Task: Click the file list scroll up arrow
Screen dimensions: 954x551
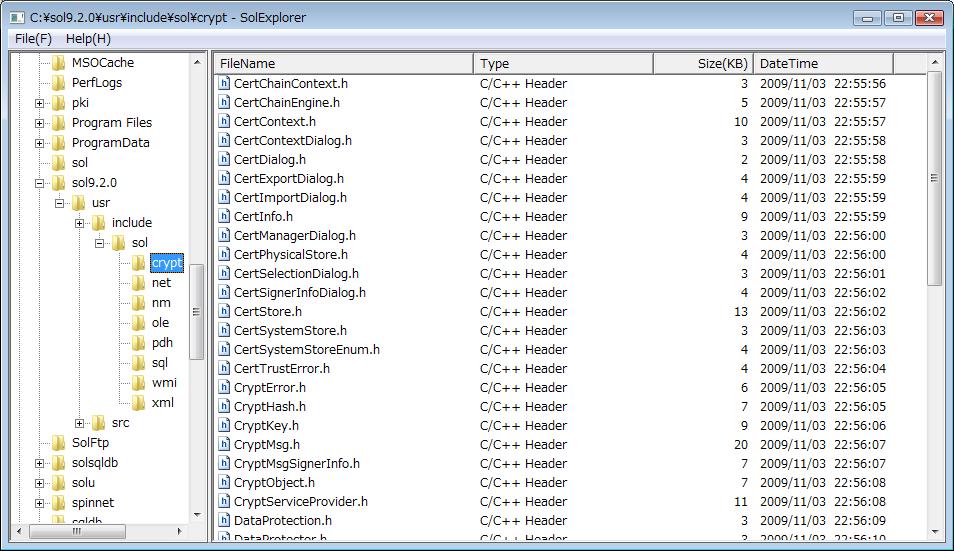Action: pos(935,63)
